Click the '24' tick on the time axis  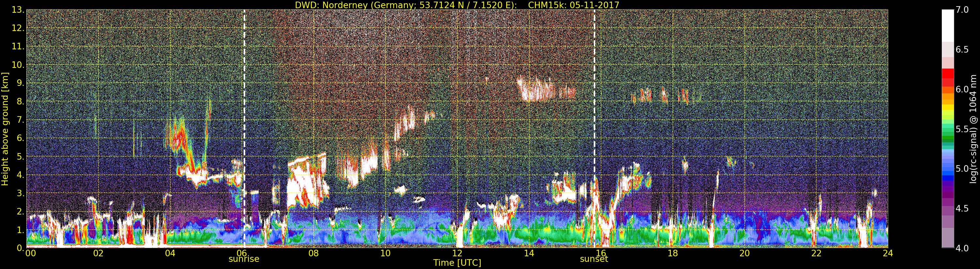click(x=888, y=253)
